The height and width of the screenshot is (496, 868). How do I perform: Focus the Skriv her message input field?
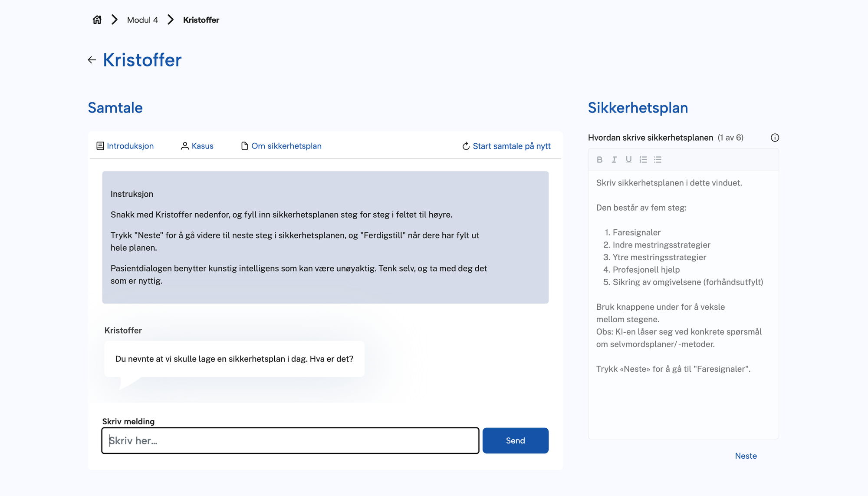click(x=290, y=441)
